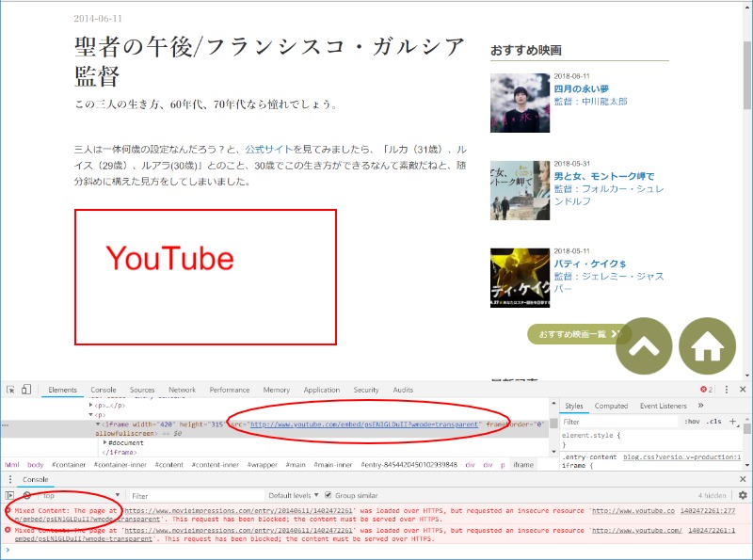
Task: Select the #wrapper breadcrumb item
Action: click(263, 464)
